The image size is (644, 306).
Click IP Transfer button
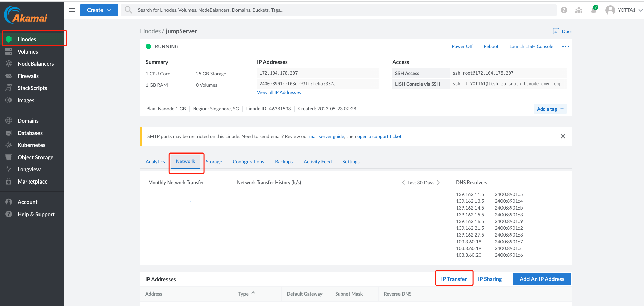pyautogui.click(x=454, y=279)
